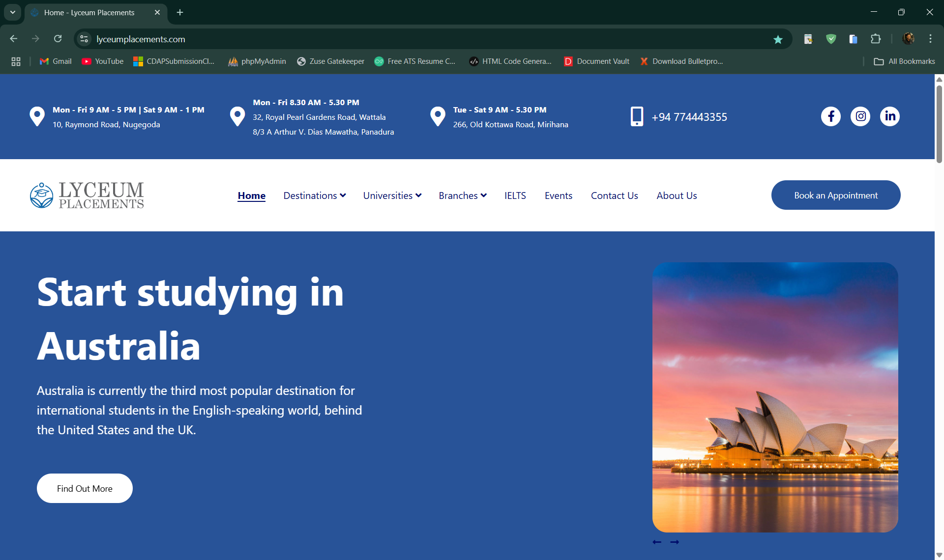Reload the current page
This screenshot has width=944, height=560.
[58, 39]
